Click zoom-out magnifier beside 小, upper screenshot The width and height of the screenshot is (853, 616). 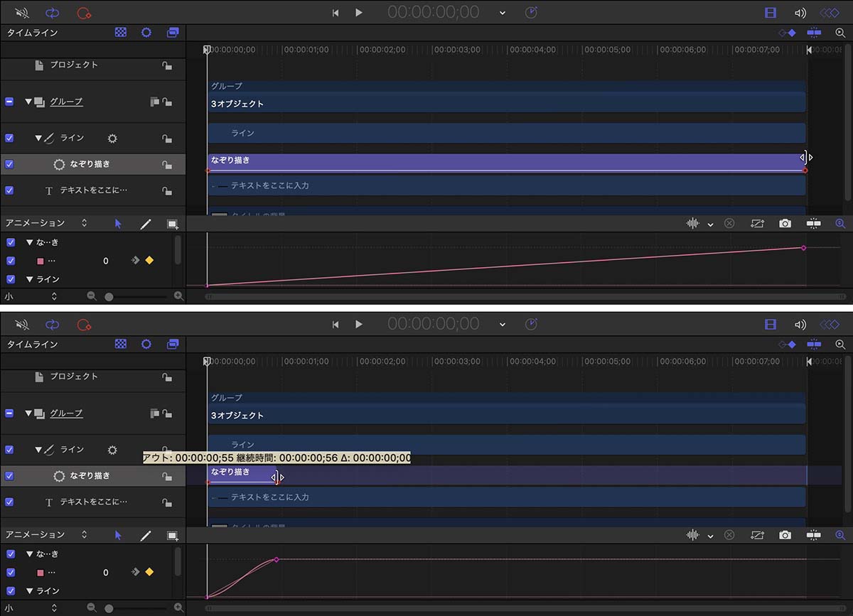(92, 296)
